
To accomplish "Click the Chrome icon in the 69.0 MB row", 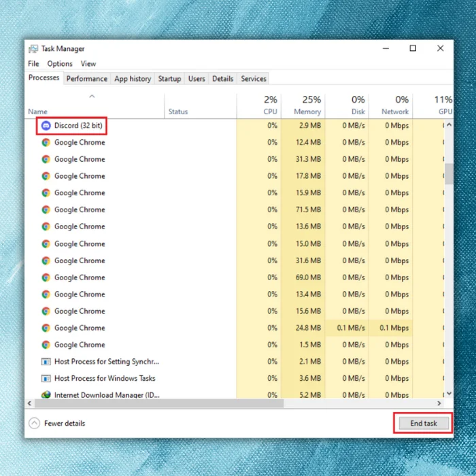I will (x=46, y=277).
